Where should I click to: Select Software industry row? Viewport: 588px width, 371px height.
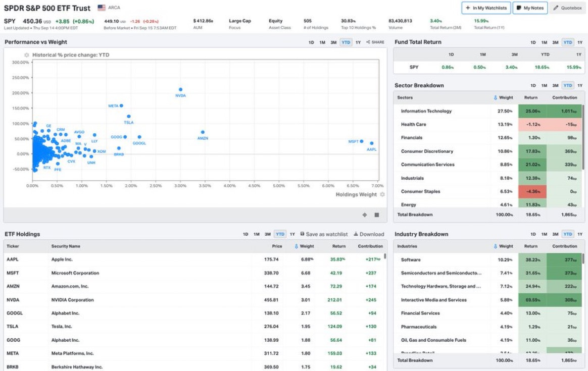point(487,259)
